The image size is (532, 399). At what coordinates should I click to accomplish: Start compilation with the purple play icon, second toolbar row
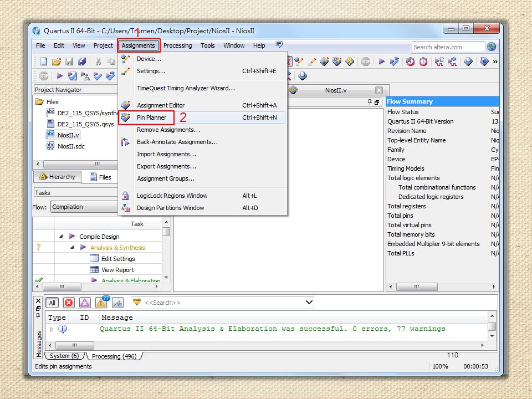(60, 76)
